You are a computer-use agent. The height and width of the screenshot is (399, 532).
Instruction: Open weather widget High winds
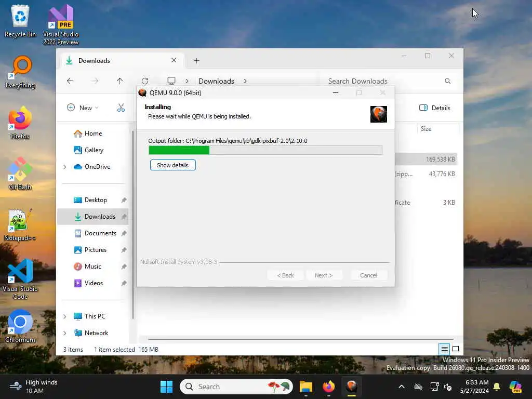click(x=34, y=387)
